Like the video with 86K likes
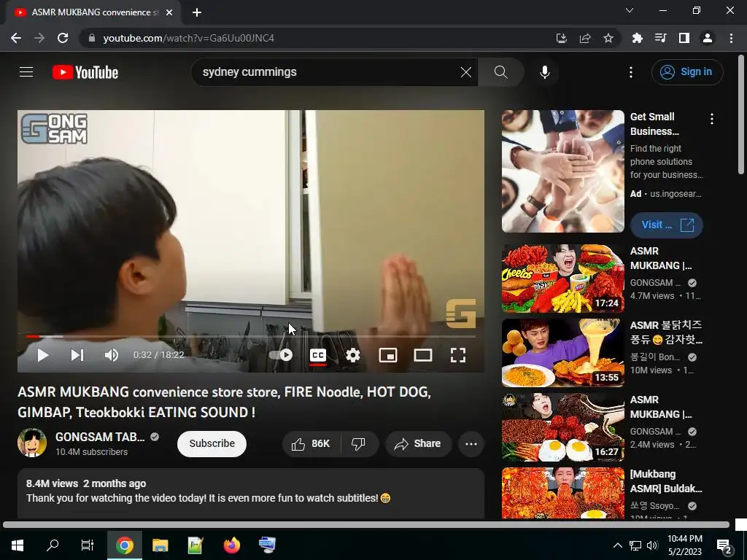Image resolution: width=747 pixels, height=560 pixels. [311, 444]
